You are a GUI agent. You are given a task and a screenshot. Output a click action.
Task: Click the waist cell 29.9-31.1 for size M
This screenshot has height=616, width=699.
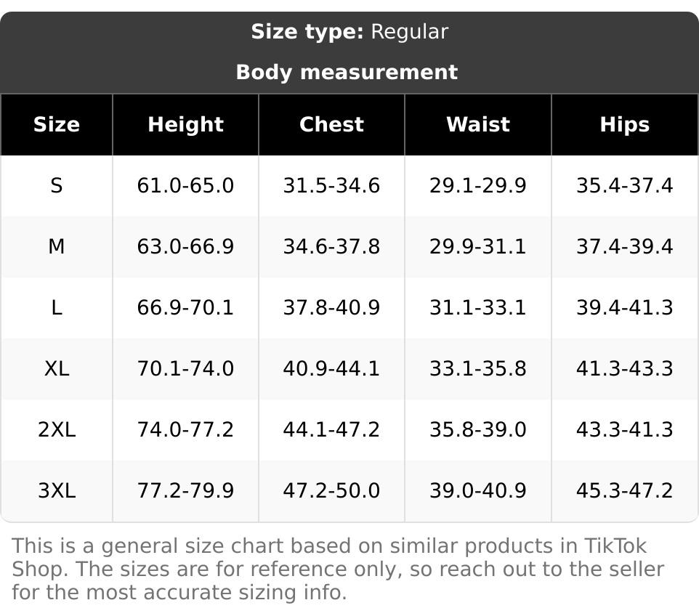(478, 247)
